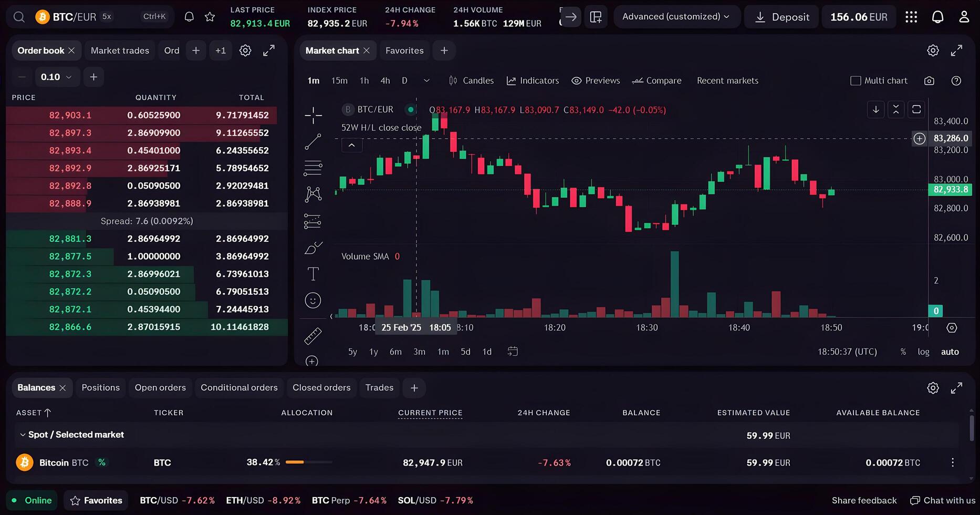Open the 0.10 price grouping dropdown
The height and width of the screenshot is (515, 980).
[x=57, y=77]
